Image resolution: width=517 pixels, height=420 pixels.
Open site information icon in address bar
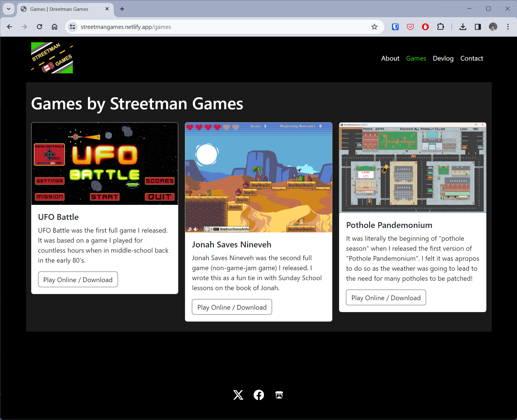pos(73,27)
